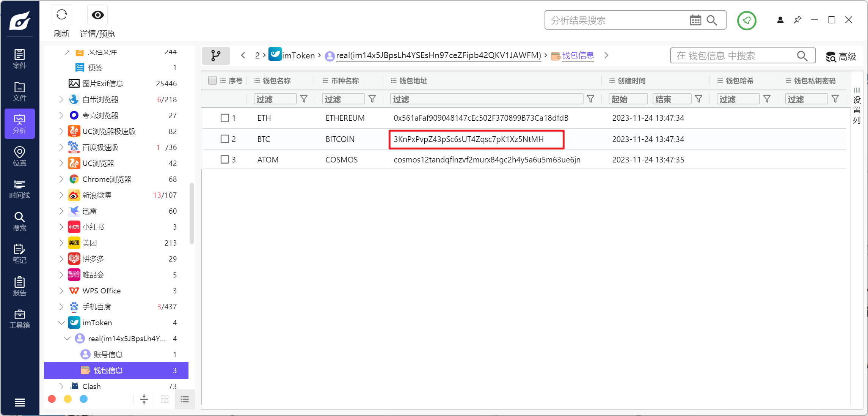The height and width of the screenshot is (416, 868).
Task: Expand the WPS Office tree node
Action: [x=61, y=291]
